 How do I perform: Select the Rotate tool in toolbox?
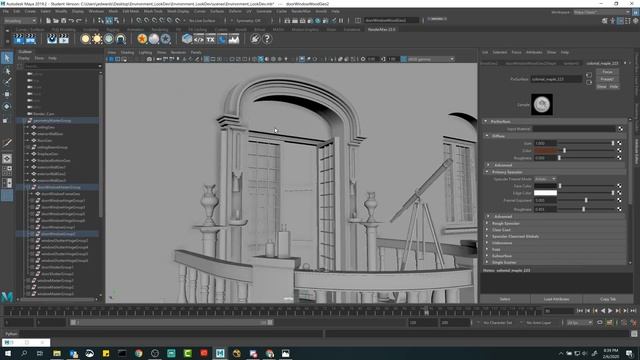click(x=7, y=107)
